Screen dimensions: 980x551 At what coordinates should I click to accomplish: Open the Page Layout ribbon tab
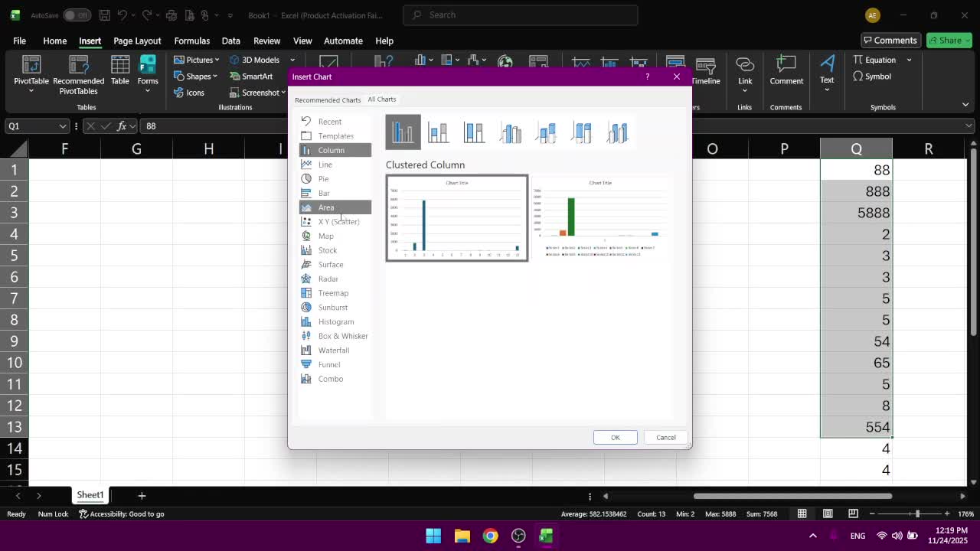137,41
